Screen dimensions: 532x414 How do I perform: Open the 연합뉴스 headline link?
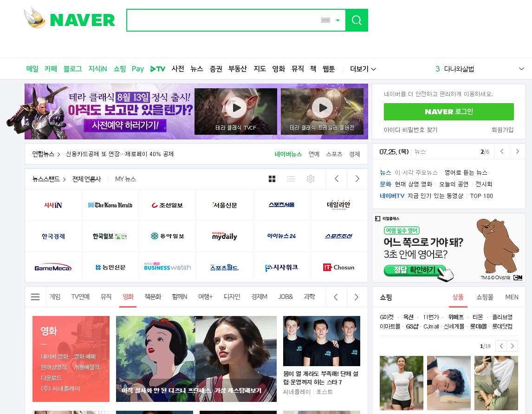(120, 154)
